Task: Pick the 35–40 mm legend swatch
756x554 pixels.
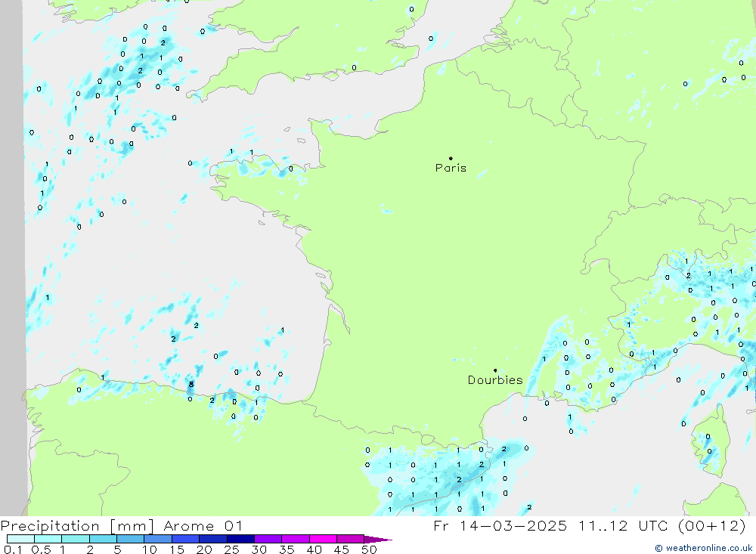Action: click(296, 539)
